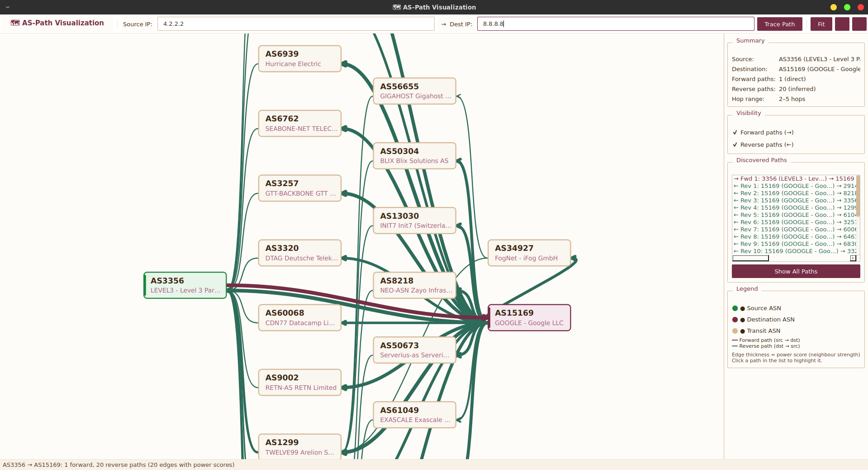
Task: Select the AS3257 GTT-BACKBONE node
Action: click(299, 188)
